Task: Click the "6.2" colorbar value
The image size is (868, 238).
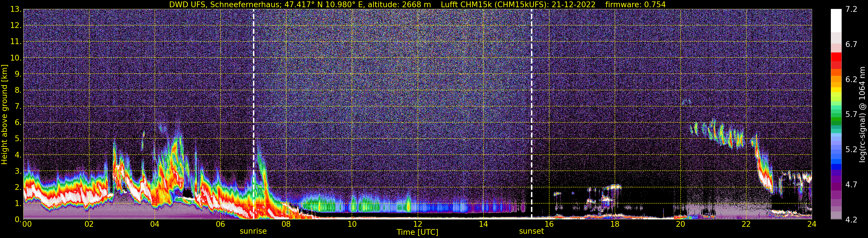Action: [851, 80]
